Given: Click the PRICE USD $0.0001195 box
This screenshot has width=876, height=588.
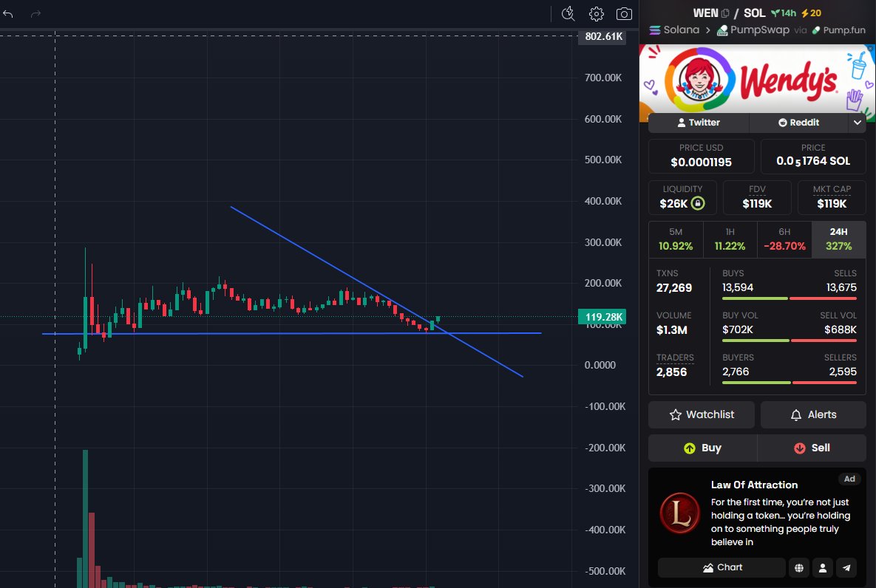Looking at the screenshot, I should tap(701, 156).
